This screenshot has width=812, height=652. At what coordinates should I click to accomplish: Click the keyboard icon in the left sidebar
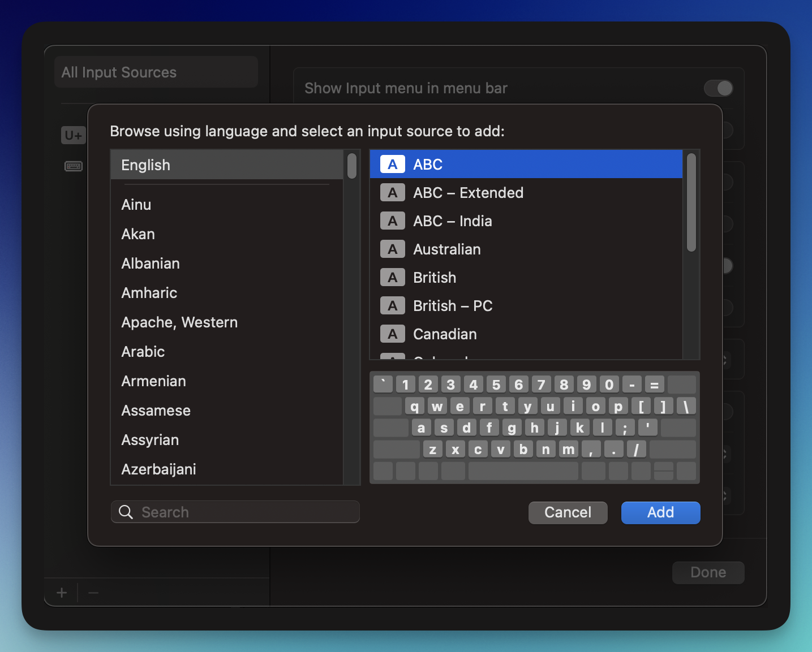coord(73,166)
